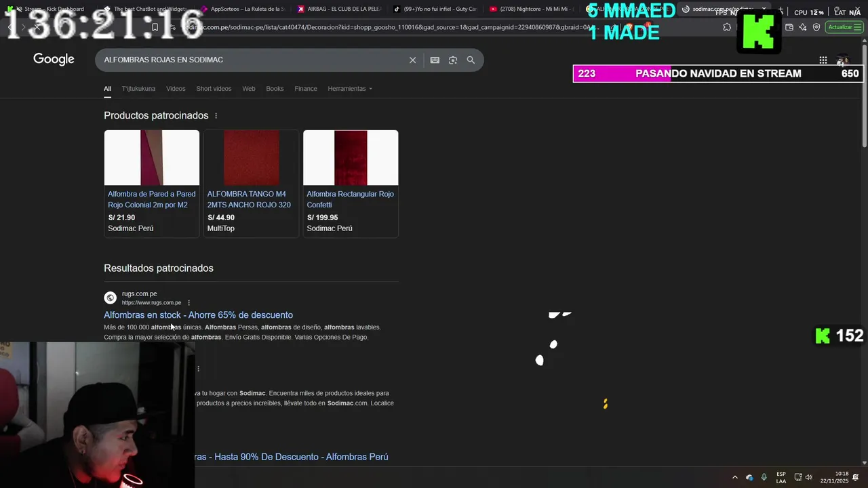Switch to The best ChatBot and Widgets tab
Image resolution: width=868 pixels, height=488 pixels.
pos(146,9)
